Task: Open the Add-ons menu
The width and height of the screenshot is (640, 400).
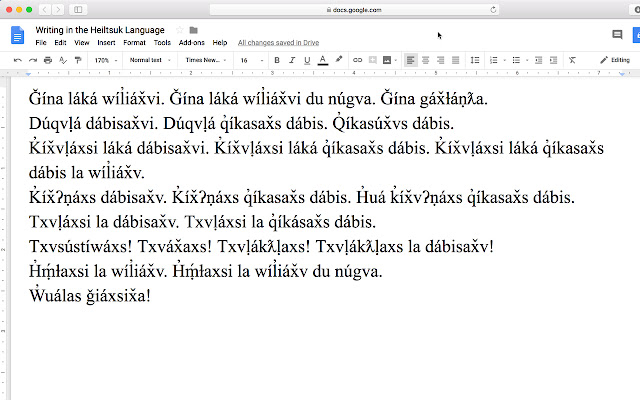Action: (x=191, y=42)
